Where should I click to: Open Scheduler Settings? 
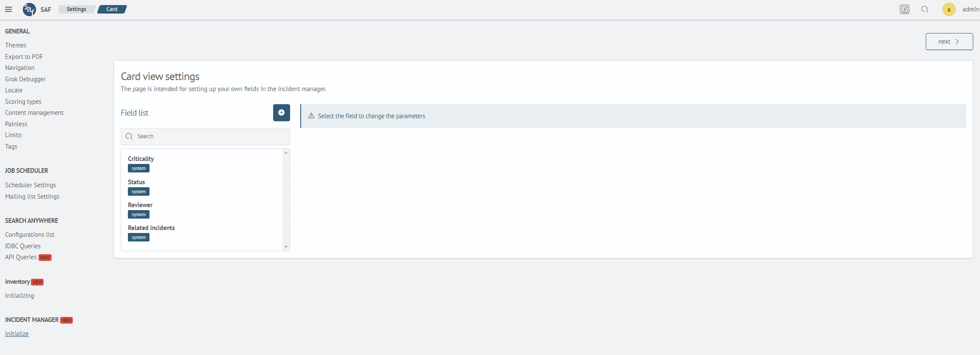(30, 185)
